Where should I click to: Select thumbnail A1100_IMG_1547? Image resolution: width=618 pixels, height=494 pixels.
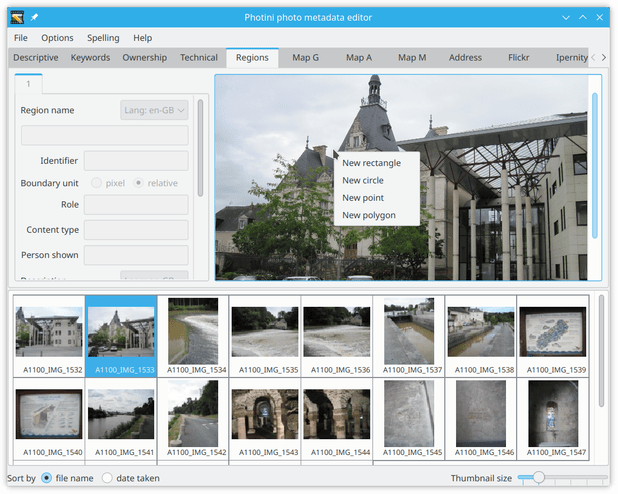[x=553, y=419]
